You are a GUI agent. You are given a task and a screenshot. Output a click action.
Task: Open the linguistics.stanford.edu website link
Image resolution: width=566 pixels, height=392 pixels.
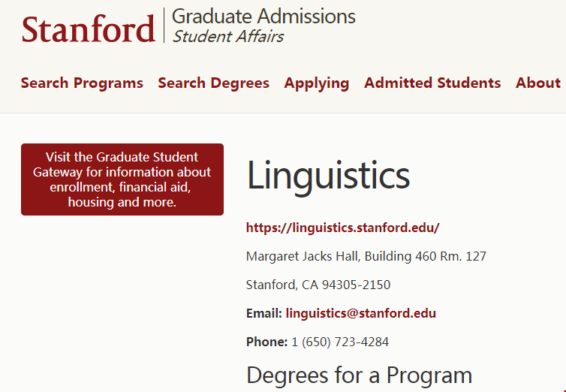[342, 228]
